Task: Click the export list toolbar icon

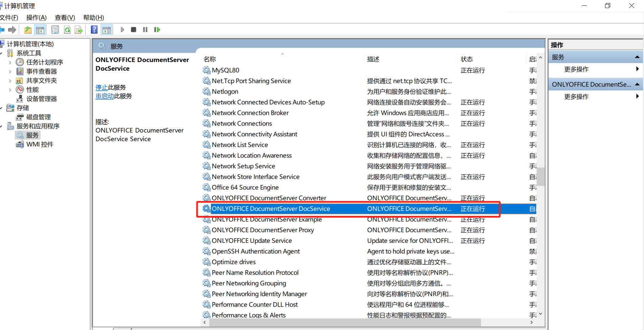Action: coord(79,30)
